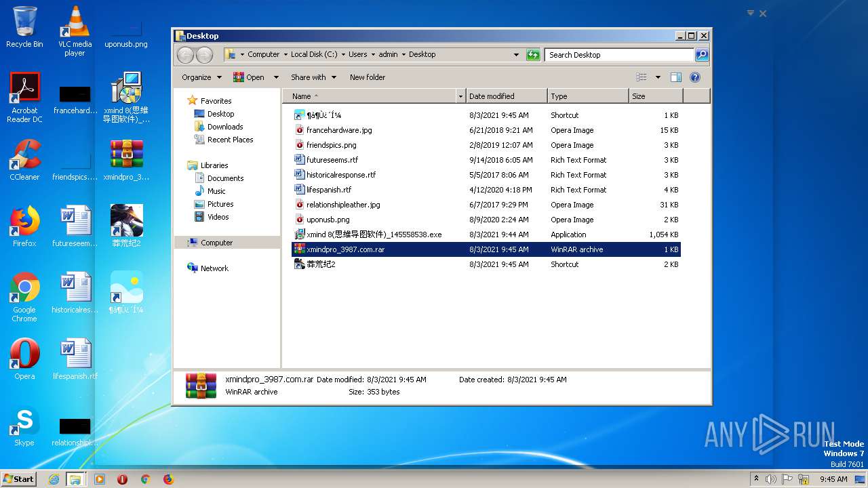Select Computer in navigation pane
Viewport: 868px width, 488px height.
[226, 243]
